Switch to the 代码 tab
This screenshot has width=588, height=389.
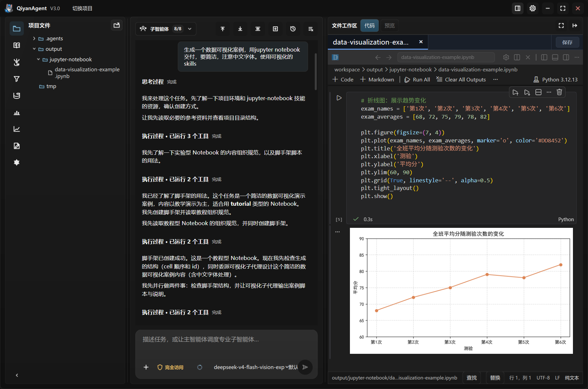(370, 25)
